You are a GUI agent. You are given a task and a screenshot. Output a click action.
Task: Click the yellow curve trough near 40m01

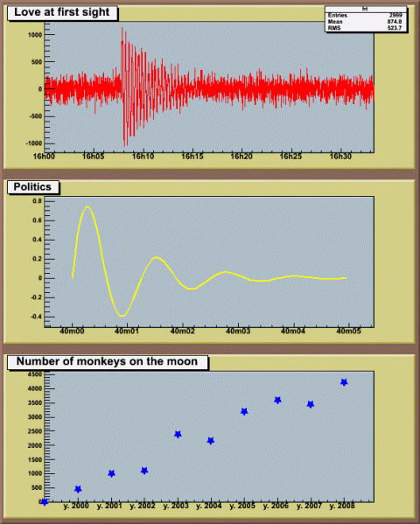pos(122,315)
